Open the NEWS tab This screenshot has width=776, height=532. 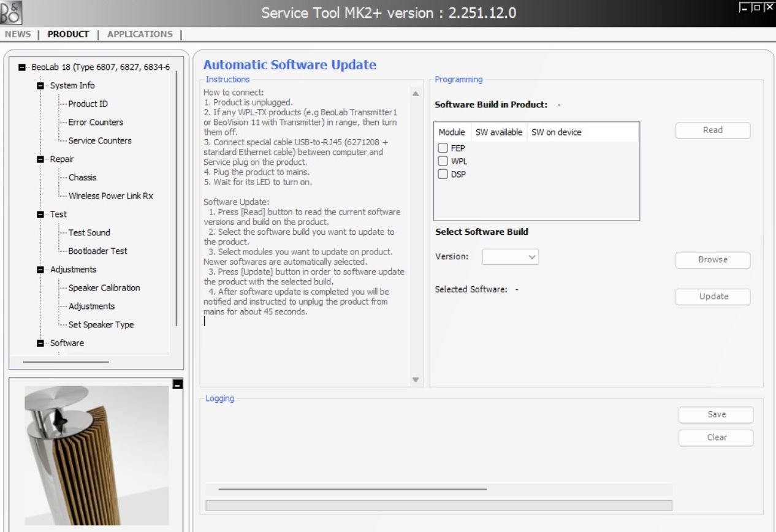point(18,34)
